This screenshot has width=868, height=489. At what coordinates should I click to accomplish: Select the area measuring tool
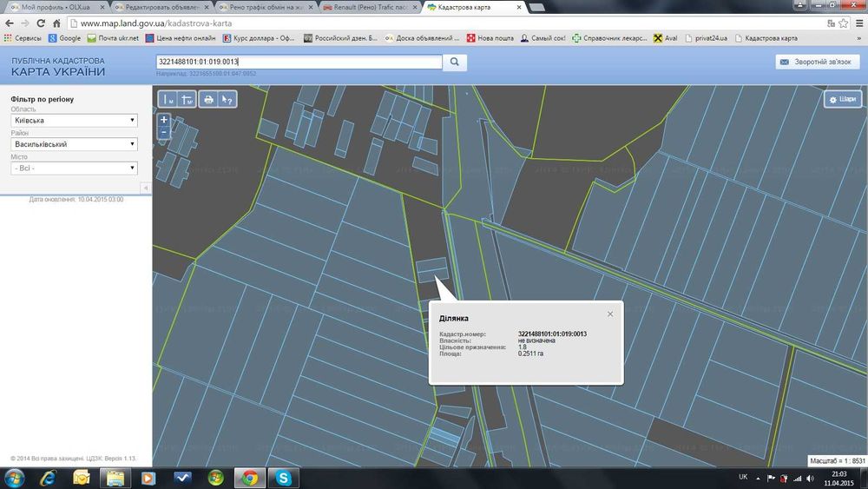pos(187,99)
